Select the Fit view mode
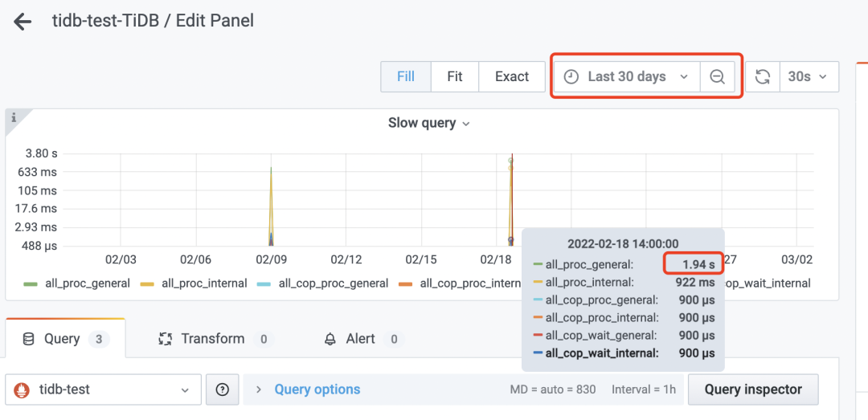The height and width of the screenshot is (420, 868). [455, 77]
